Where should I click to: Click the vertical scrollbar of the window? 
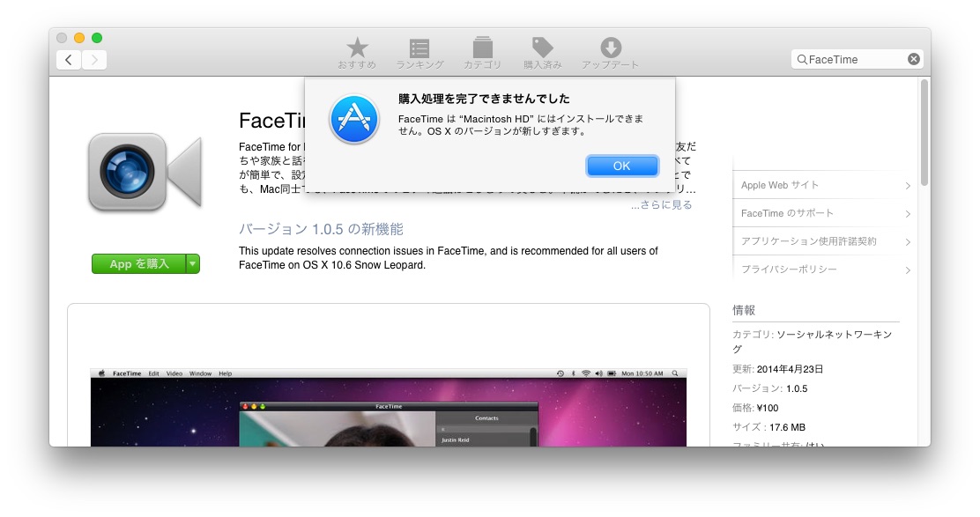pos(924,132)
